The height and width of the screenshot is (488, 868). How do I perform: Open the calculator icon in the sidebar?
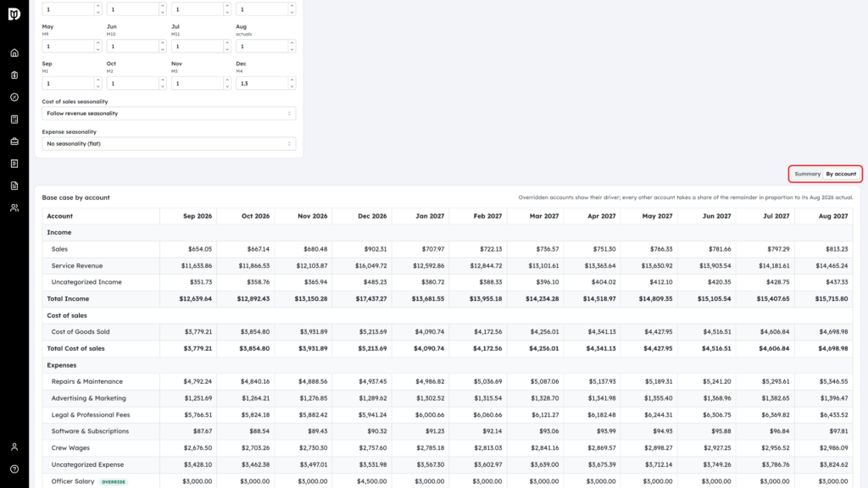(x=14, y=119)
